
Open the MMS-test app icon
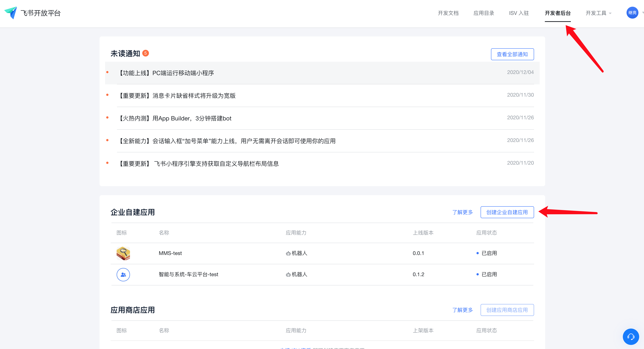pyautogui.click(x=123, y=253)
